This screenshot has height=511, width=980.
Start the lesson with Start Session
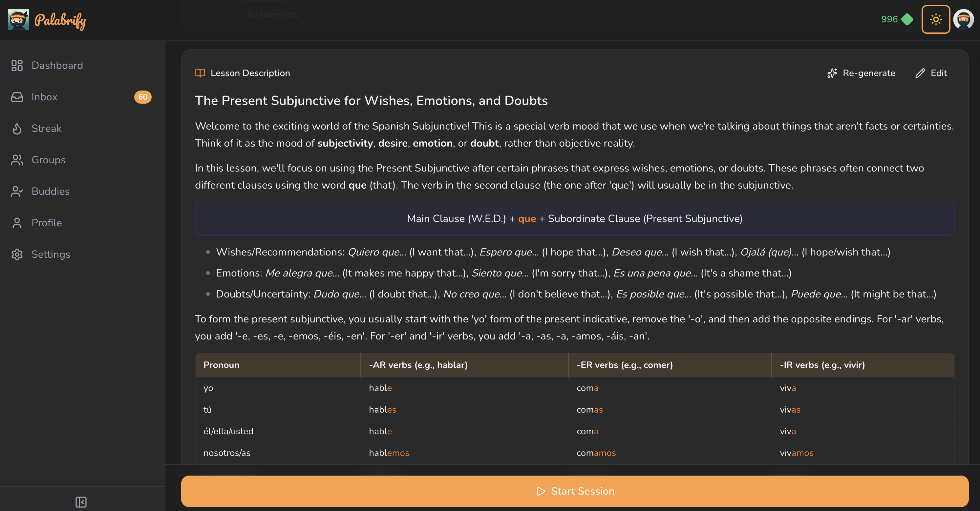pos(575,491)
